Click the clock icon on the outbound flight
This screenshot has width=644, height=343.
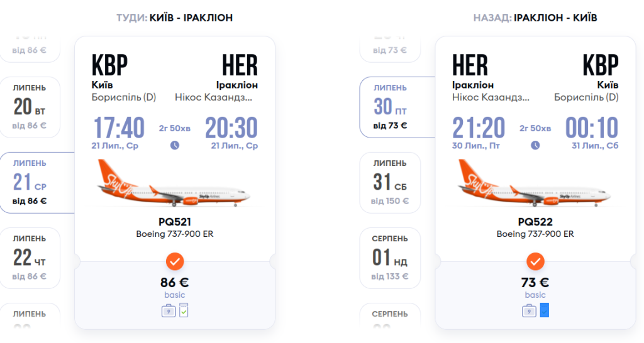coord(175,145)
